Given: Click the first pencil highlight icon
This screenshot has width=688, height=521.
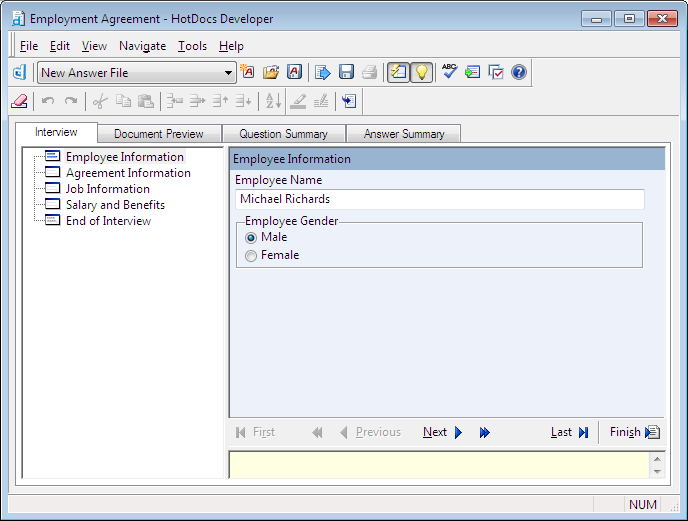Looking at the screenshot, I should 298,101.
